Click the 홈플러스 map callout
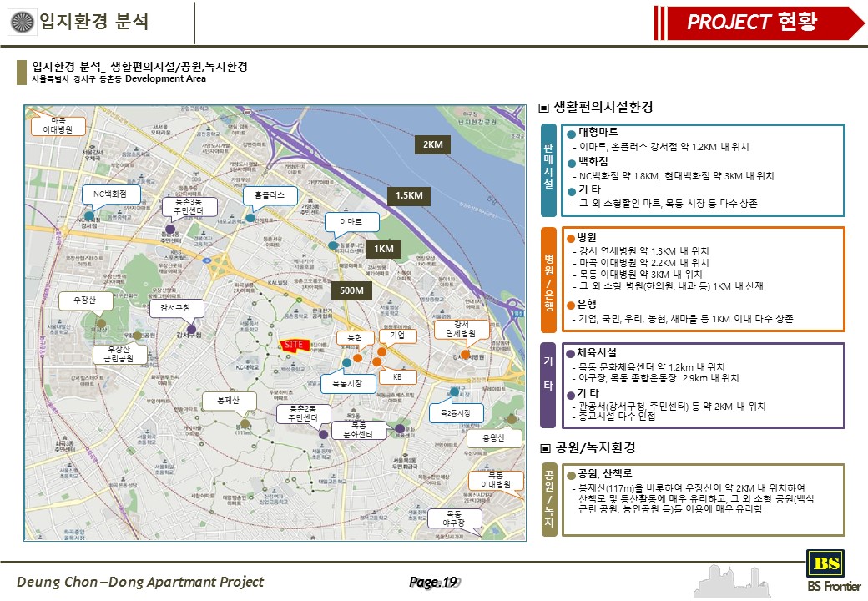The width and height of the screenshot is (868, 601). pyautogui.click(x=270, y=195)
